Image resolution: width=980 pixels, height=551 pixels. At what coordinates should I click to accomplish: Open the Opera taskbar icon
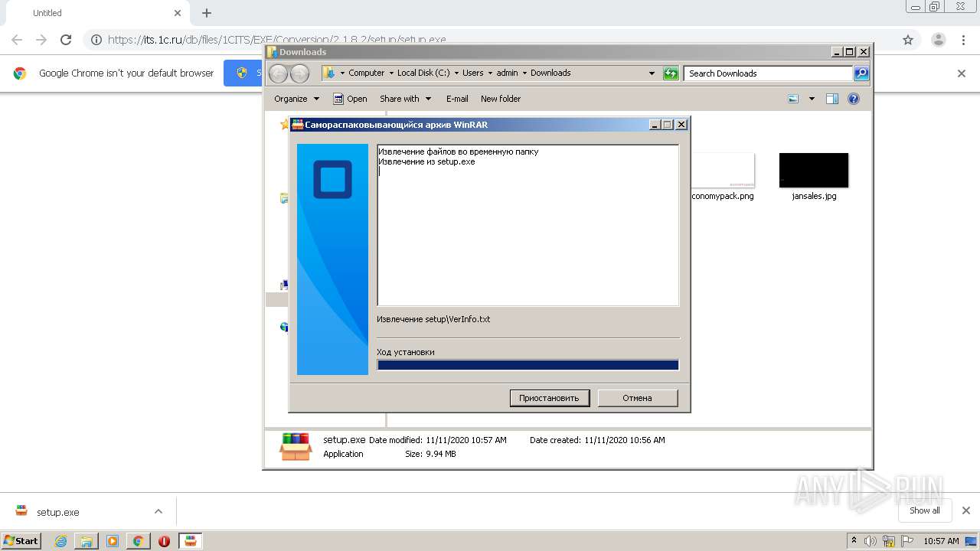(164, 541)
